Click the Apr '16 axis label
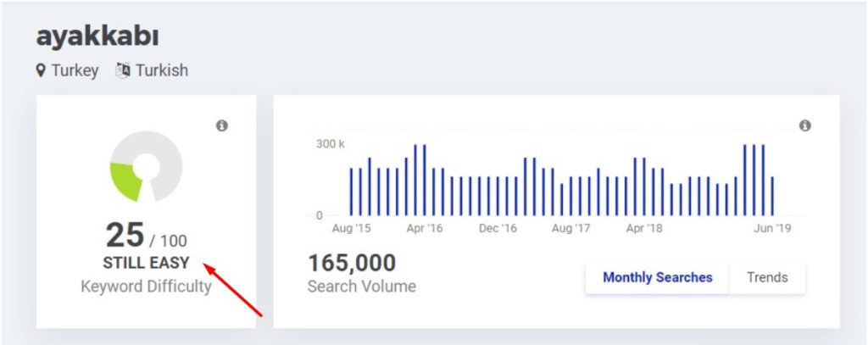This screenshot has width=868, height=345. [424, 228]
